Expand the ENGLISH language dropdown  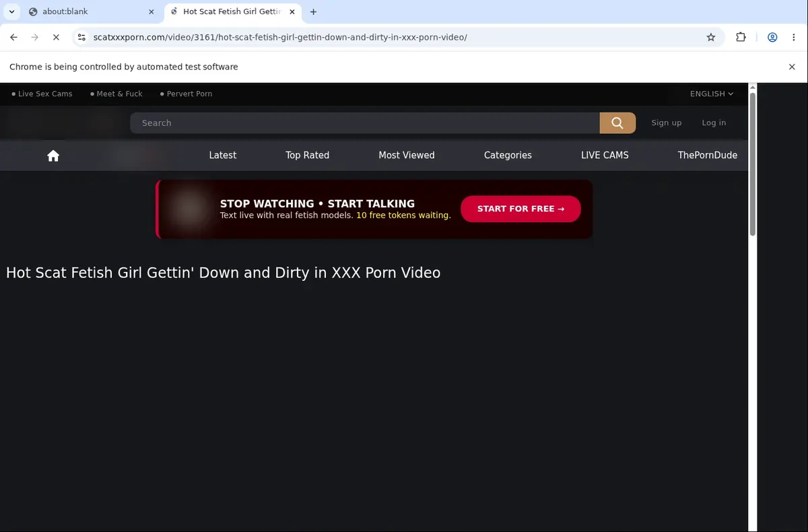tap(712, 94)
